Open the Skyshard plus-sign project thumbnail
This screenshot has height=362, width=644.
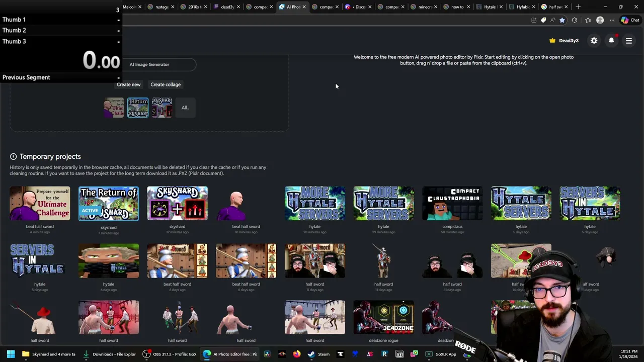[177, 204]
